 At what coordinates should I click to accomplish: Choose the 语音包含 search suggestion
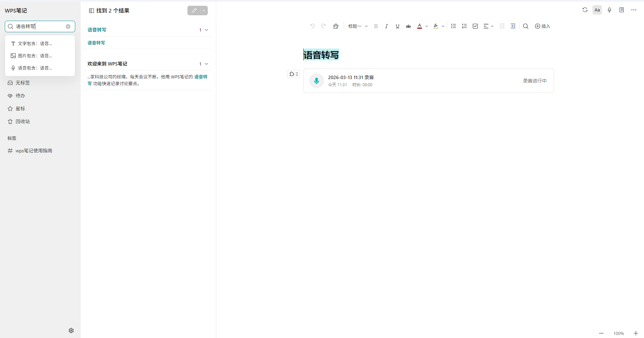40,68
